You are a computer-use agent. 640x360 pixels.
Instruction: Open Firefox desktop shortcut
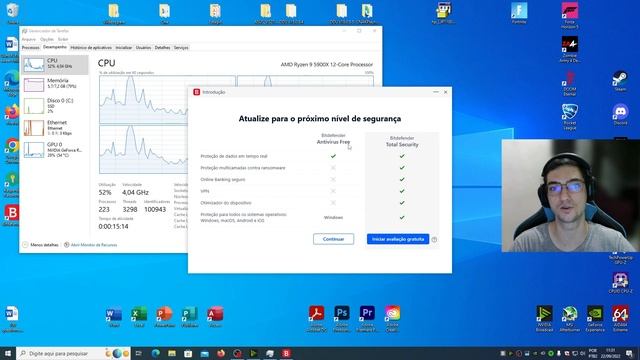(11, 114)
